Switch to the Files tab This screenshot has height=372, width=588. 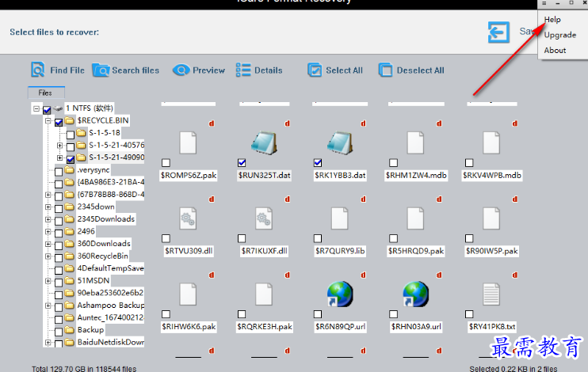[45, 93]
